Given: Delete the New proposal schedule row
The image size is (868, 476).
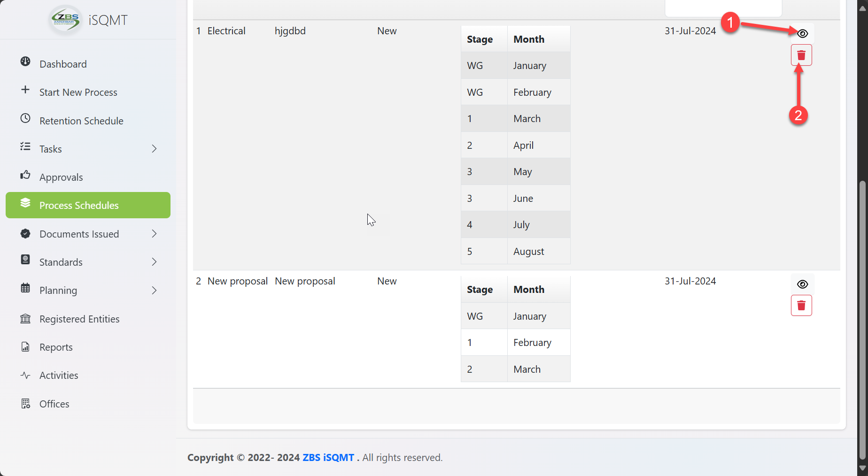Looking at the screenshot, I should [801, 306].
